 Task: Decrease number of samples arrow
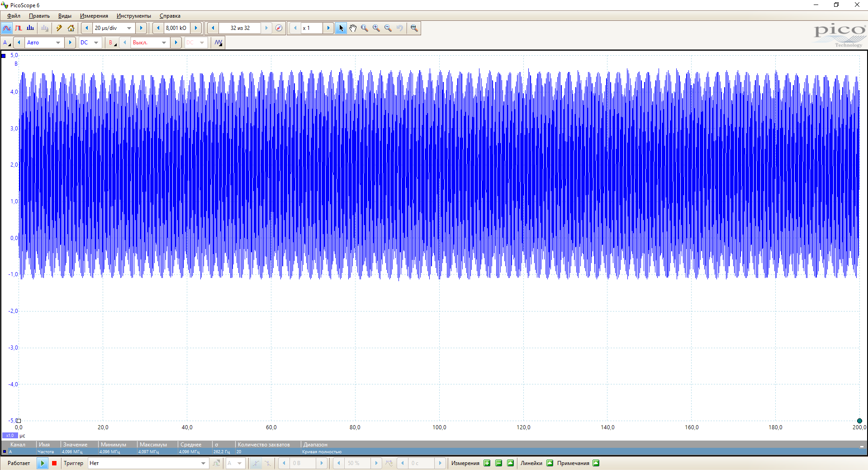pyautogui.click(x=158, y=28)
